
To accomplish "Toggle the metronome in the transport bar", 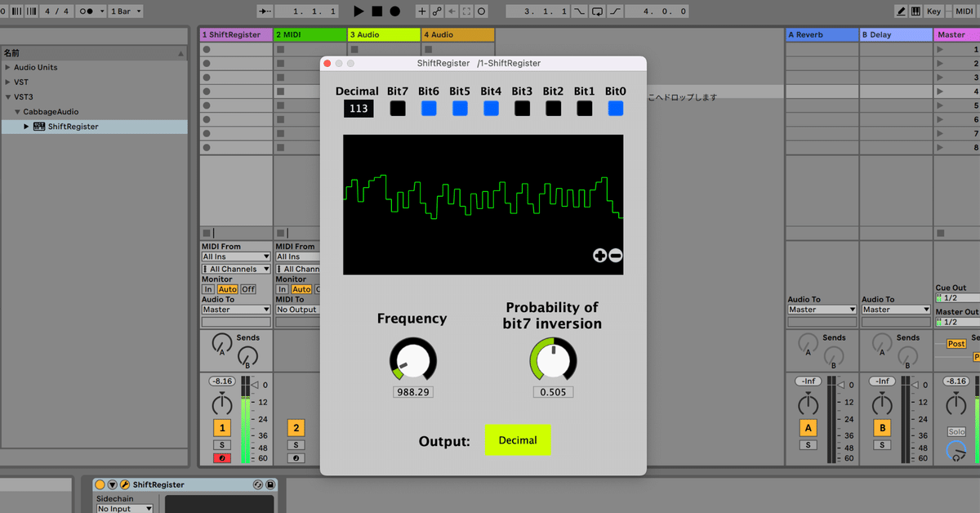I will click(x=89, y=11).
